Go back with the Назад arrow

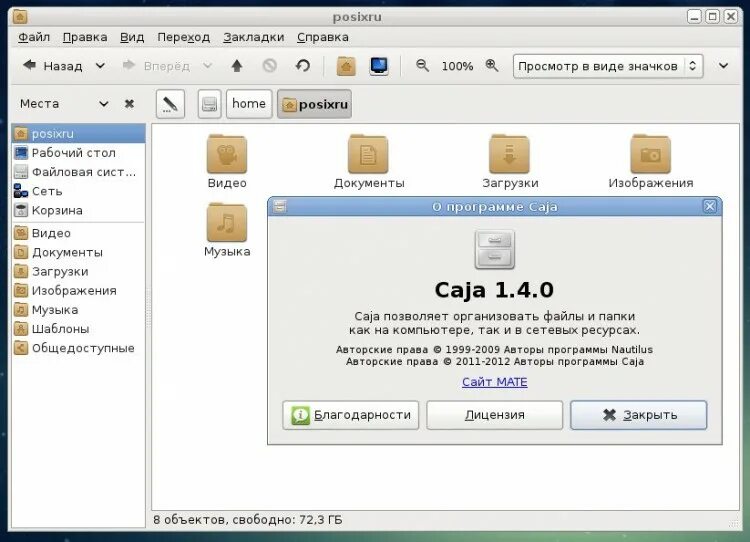53,66
